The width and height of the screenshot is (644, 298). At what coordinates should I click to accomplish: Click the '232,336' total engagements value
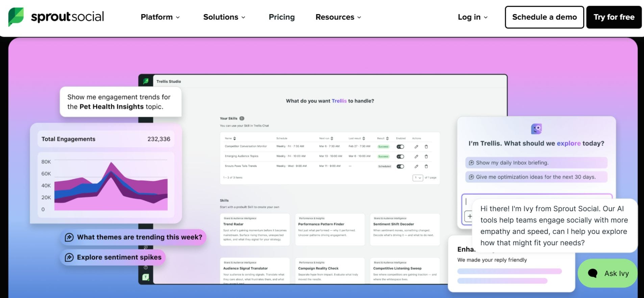point(159,139)
